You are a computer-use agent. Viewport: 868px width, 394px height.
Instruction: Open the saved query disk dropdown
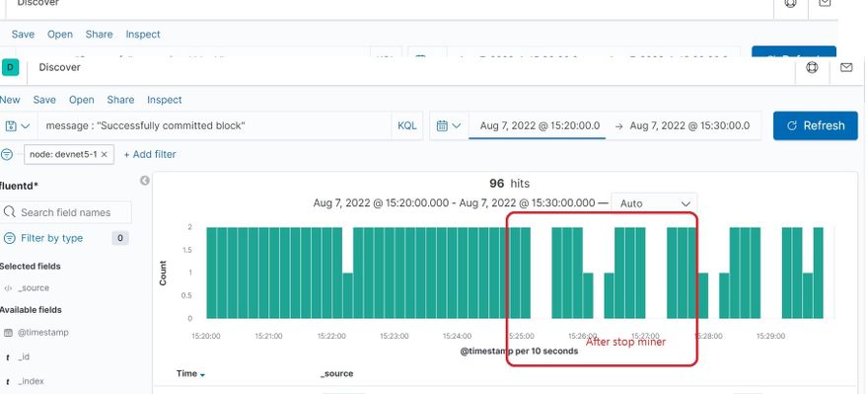click(x=17, y=125)
